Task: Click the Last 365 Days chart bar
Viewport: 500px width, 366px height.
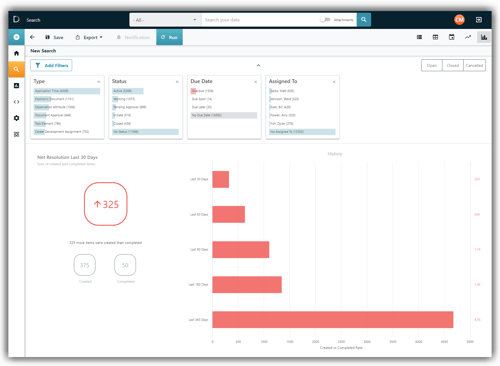Action: (x=333, y=320)
